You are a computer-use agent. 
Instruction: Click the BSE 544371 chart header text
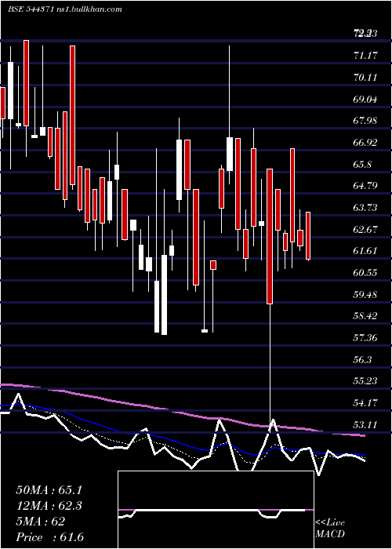tap(65, 9)
